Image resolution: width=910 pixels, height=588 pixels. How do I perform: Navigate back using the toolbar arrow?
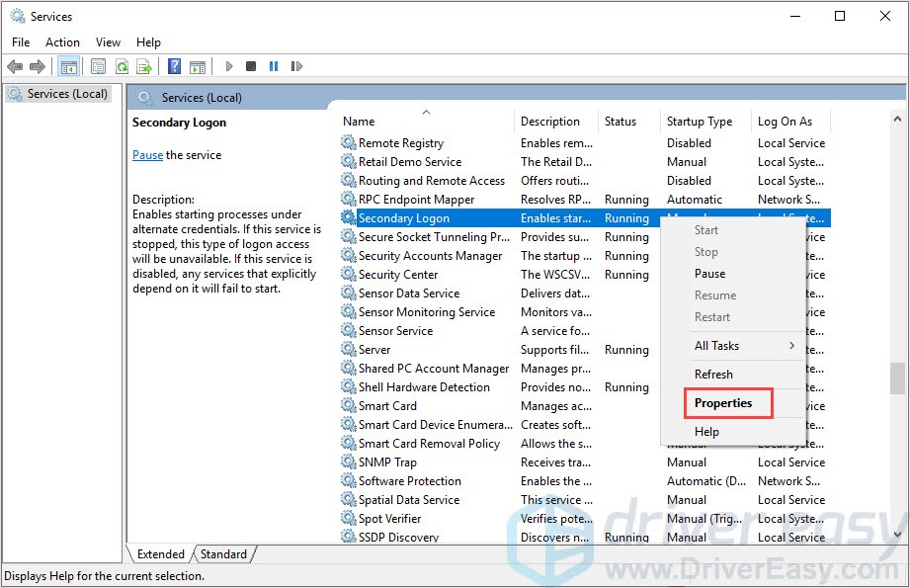16,66
